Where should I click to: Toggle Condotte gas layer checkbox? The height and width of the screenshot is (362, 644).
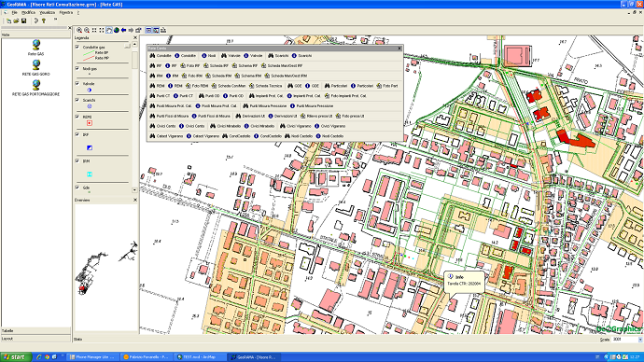tap(77, 48)
